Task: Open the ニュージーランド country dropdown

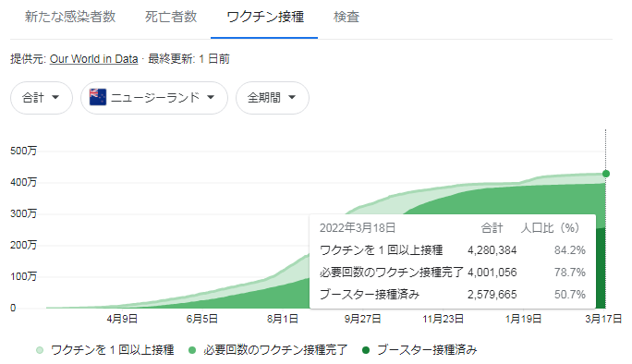Action: click(154, 98)
